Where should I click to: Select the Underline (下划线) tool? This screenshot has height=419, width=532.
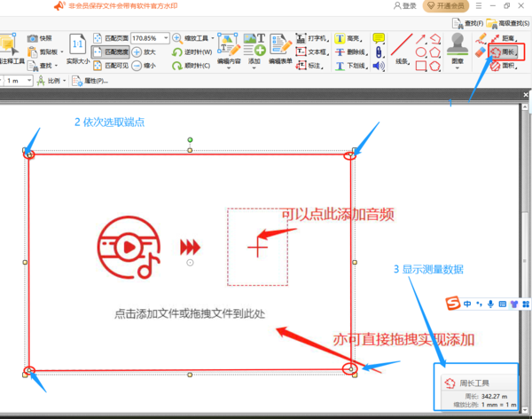point(351,65)
